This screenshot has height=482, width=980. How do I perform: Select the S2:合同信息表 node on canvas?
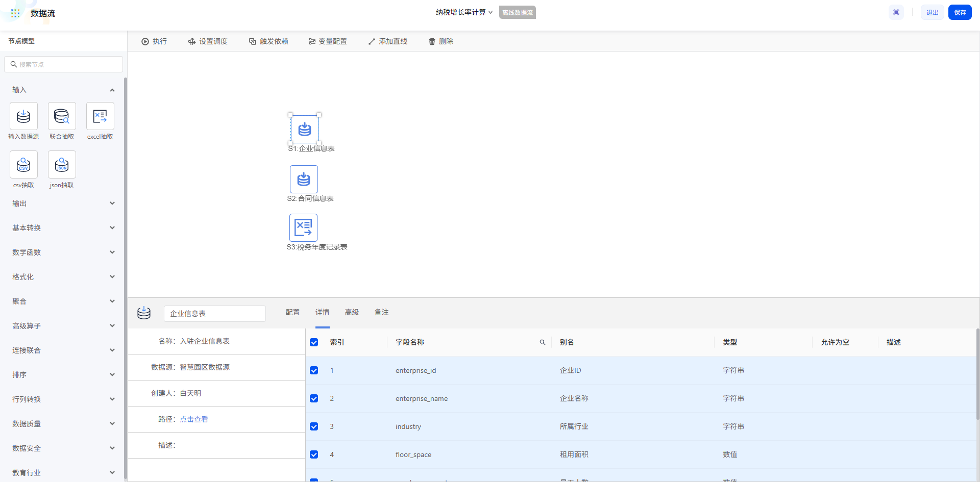pos(304,179)
